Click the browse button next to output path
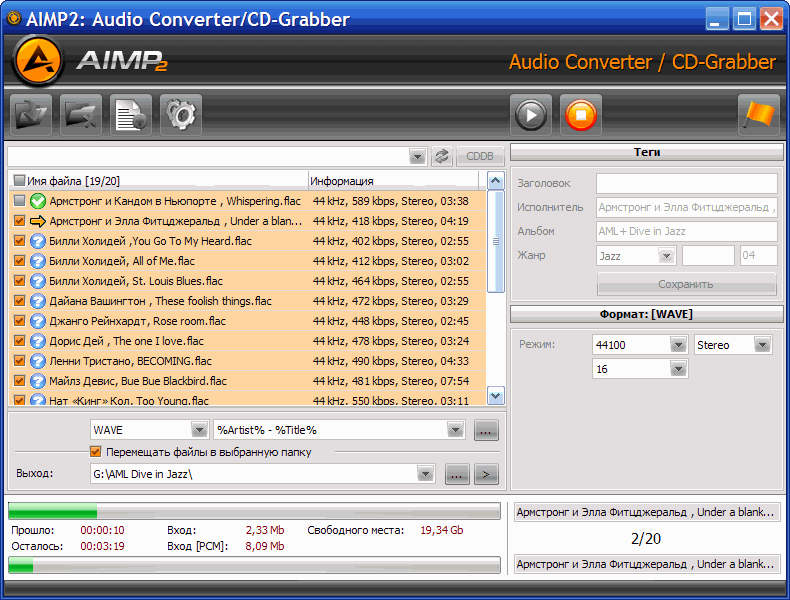Image resolution: width=790 pixels, height=600 pixels. (457, 474)
